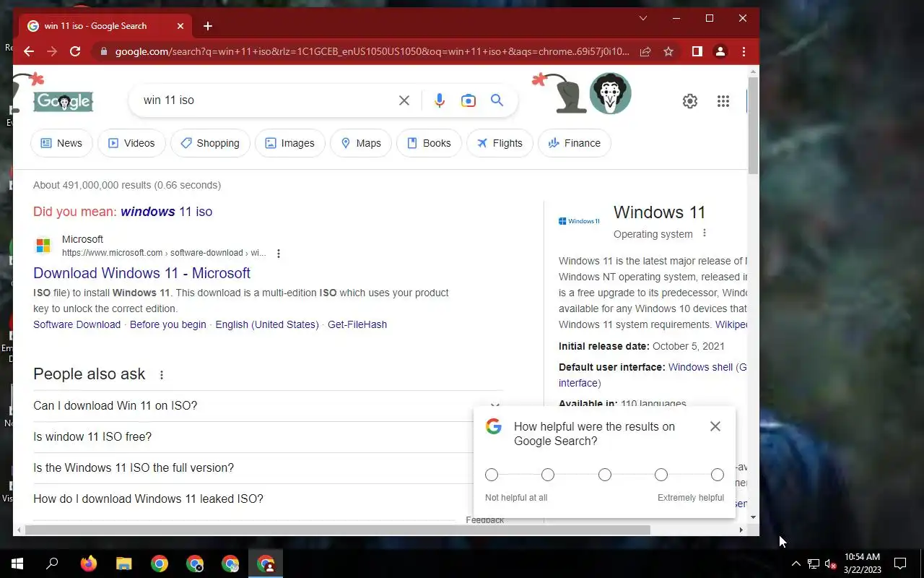Search by image with the camera icon
The height and width of the screenshot is (578, 924).
tap(468, 100)
